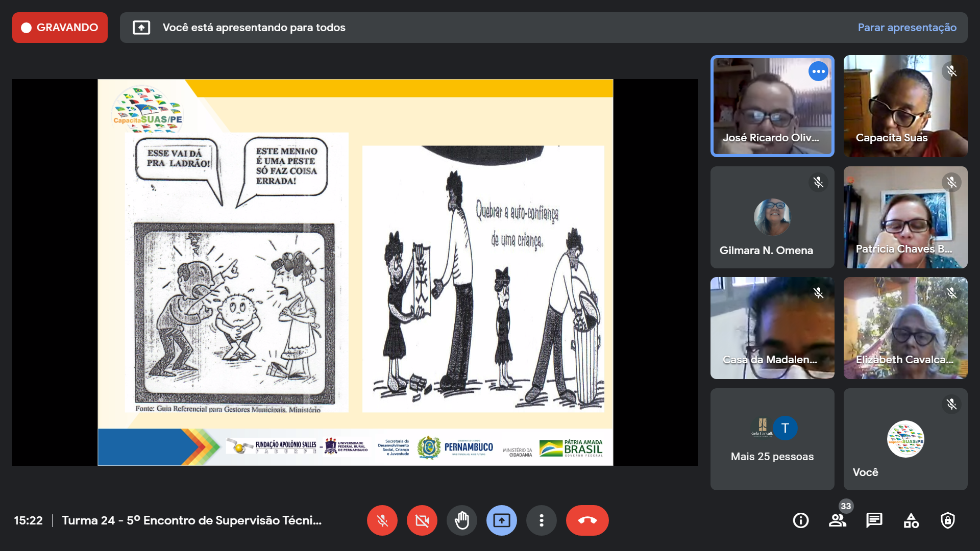Screen dimensions: 980x551
Task: Open the three-dot more options menu
Action: pos(541,520)
